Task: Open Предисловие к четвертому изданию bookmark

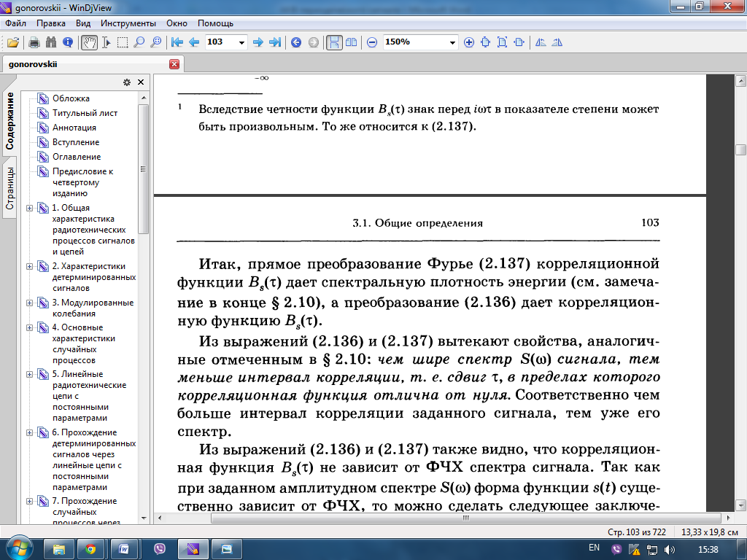Action: (x=83, y=182)
